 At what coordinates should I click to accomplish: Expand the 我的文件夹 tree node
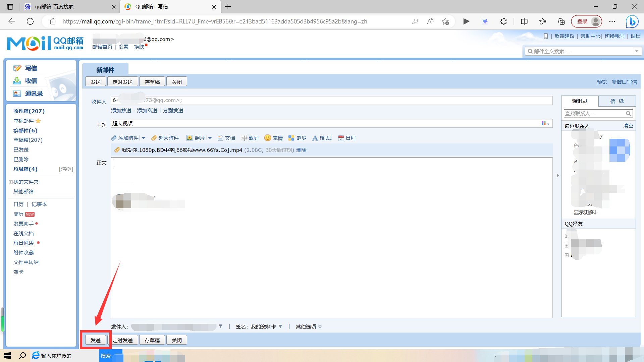pos(11,182)
